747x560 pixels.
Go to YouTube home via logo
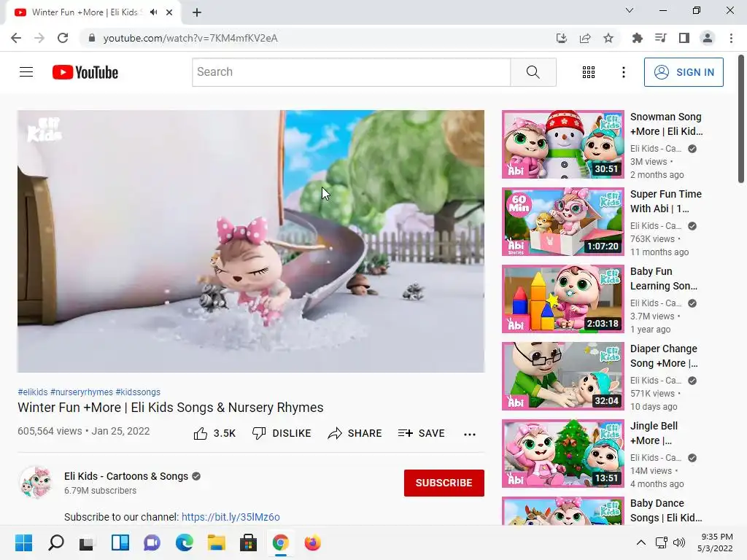[85, 72]
